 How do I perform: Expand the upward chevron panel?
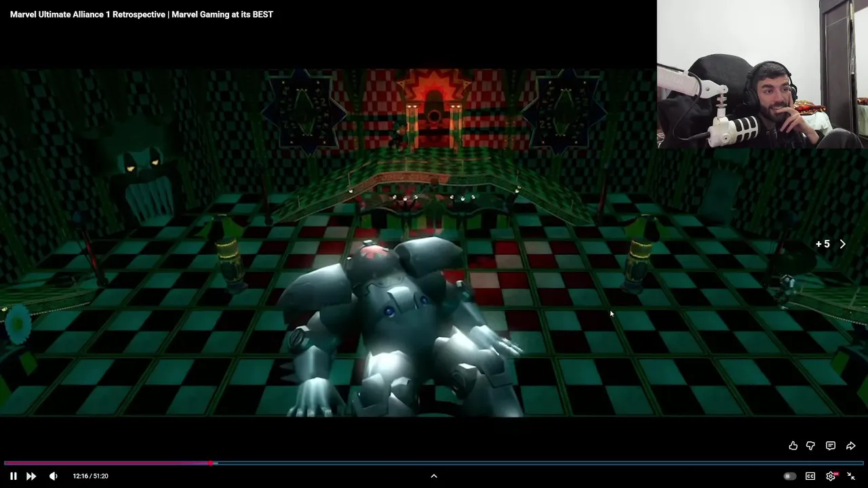434,476
